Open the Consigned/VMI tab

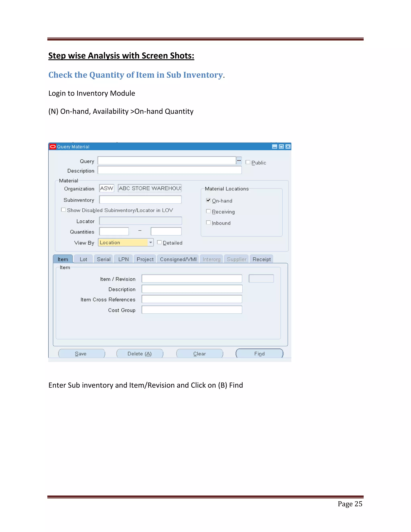click(178, 259)
